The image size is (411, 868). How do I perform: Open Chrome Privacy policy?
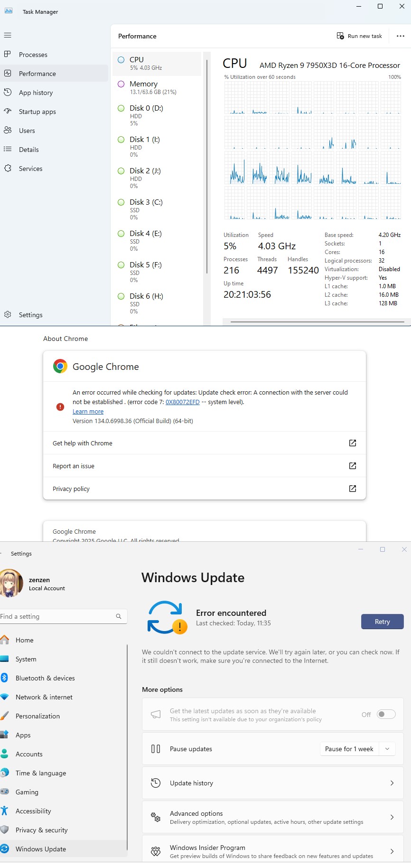(205, 489)
